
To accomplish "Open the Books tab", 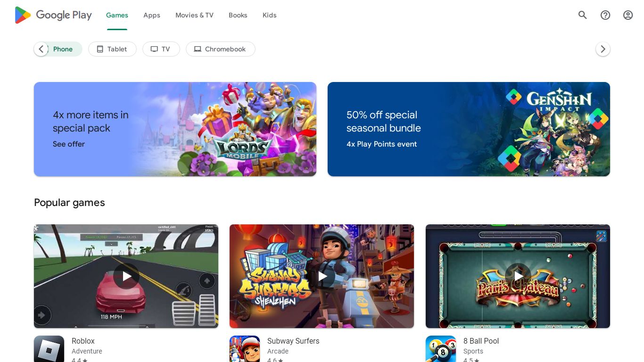I will click(238, 15).
